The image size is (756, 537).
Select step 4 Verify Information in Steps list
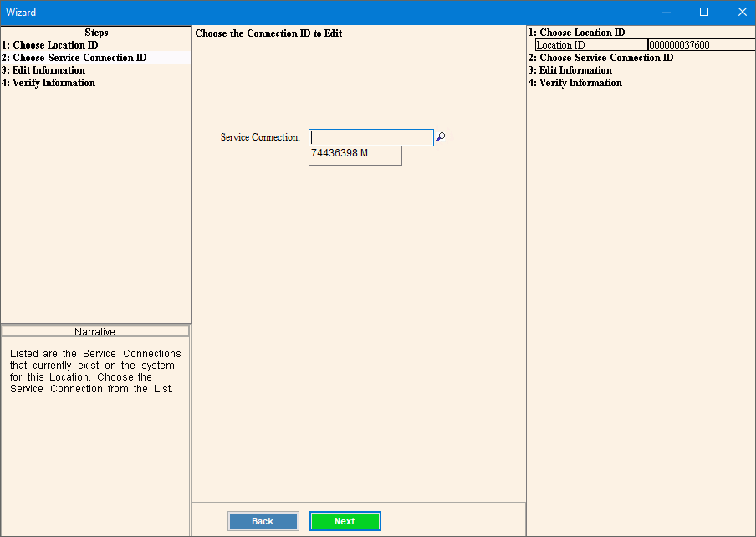coord(49,83)
